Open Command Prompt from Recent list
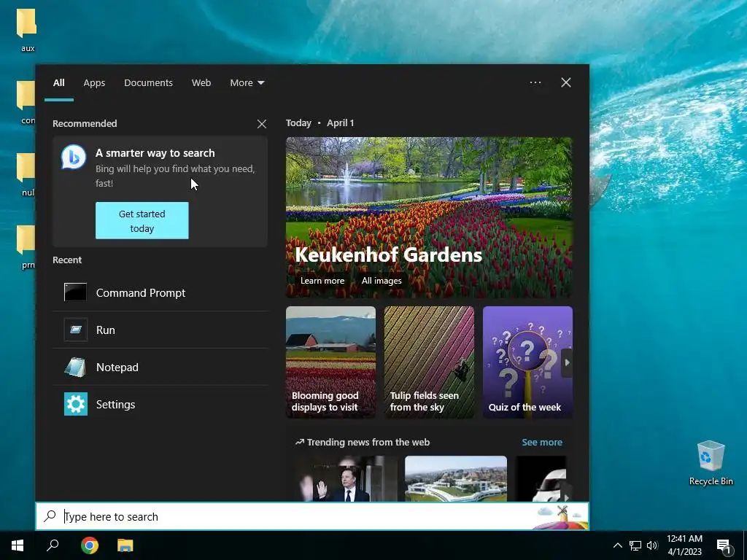 (x=160, y=293)
